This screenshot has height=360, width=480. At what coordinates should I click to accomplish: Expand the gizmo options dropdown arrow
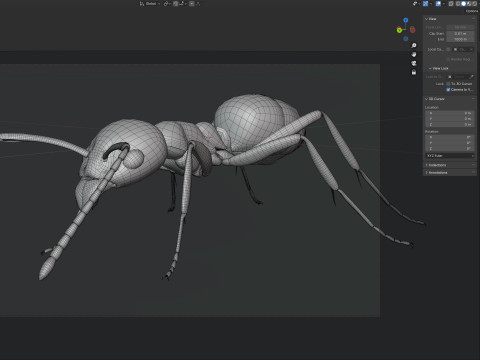[431, 4]
